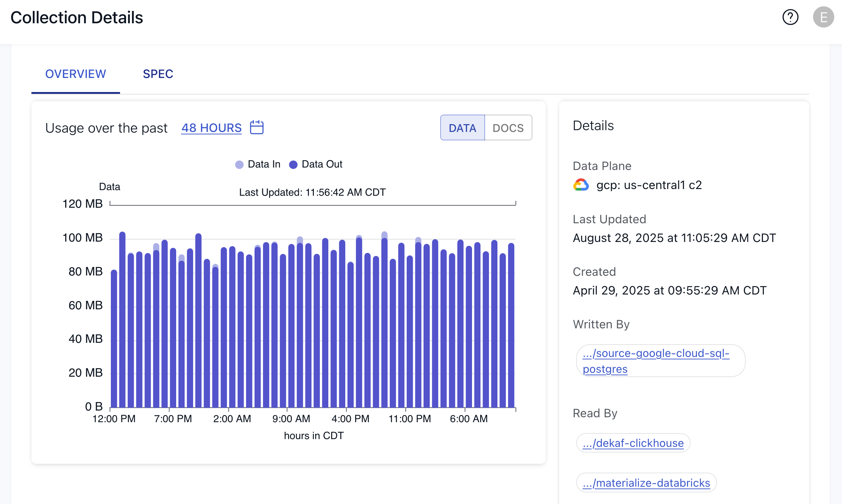Toggle Data Out legend dot
842x504 pixels.
click(293, 164)
